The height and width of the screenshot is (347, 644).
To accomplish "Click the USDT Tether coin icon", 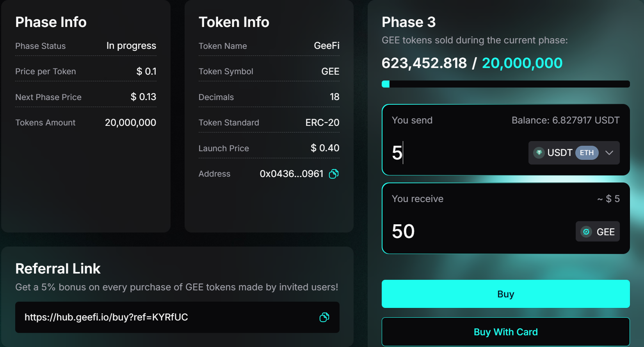I will [539, 153].
